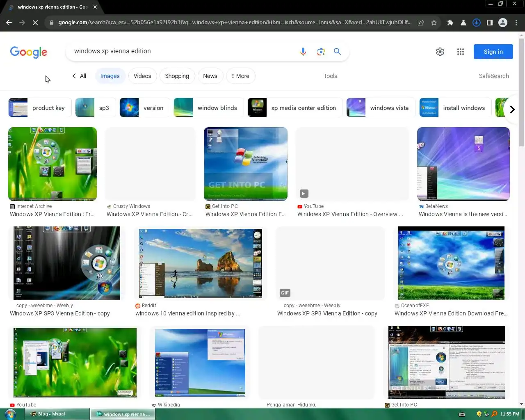
Task: Select the Images tab
Action: tap(110, 76)
